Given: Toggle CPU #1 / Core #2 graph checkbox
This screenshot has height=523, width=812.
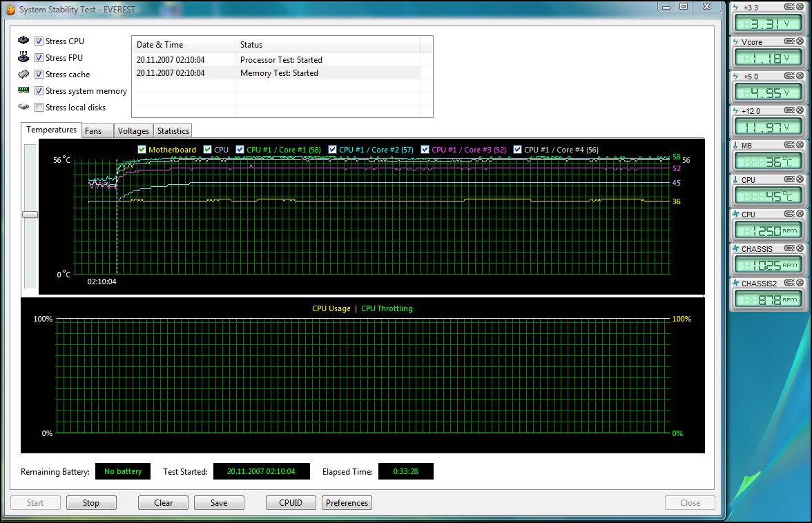Looking at the screenshot, I should click(x=333, y=150).
